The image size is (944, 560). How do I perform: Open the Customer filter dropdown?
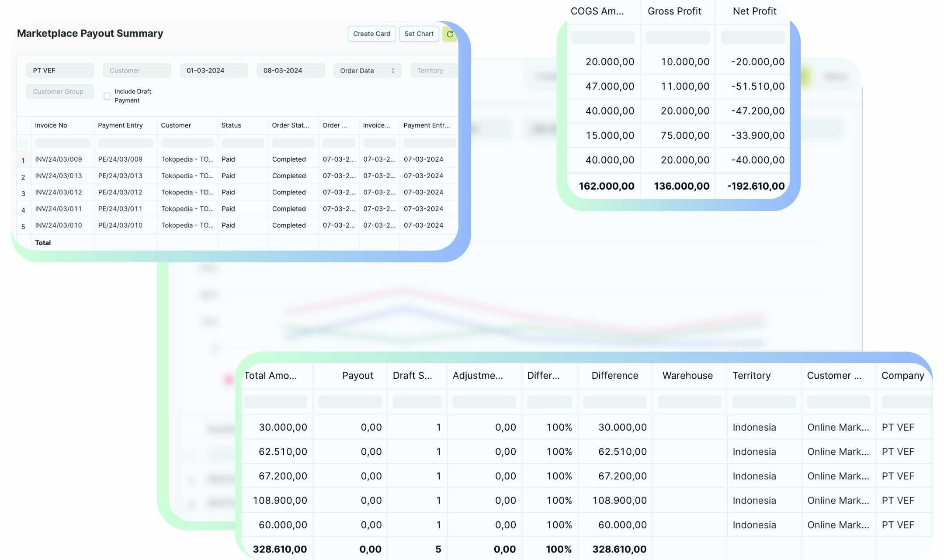(x=137, y=70)
